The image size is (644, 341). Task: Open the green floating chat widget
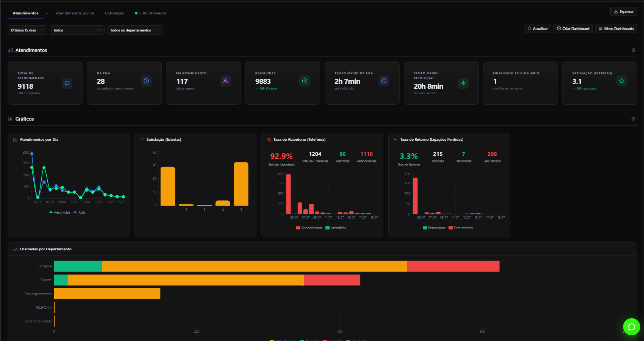(631, 327)
